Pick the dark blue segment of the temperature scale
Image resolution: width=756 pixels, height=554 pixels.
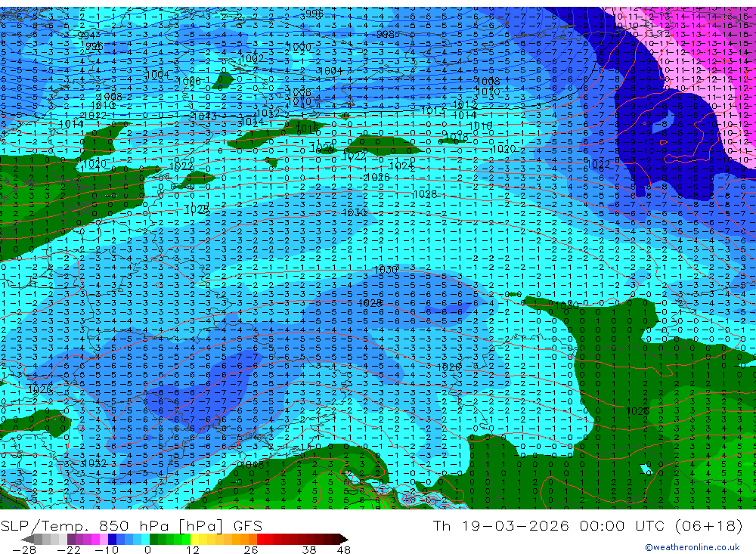coord(112,539)
